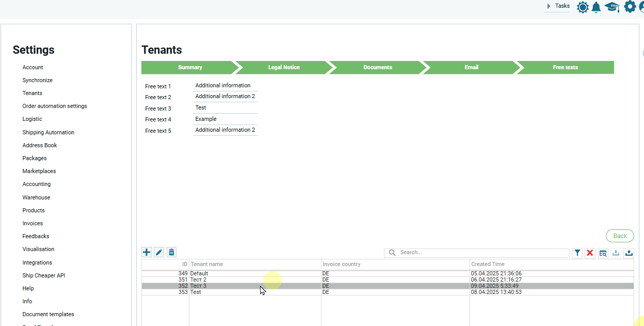Click the trash delete icon above tenant table
The width and height of the screenshot is (644, 326).
(171, 252)
